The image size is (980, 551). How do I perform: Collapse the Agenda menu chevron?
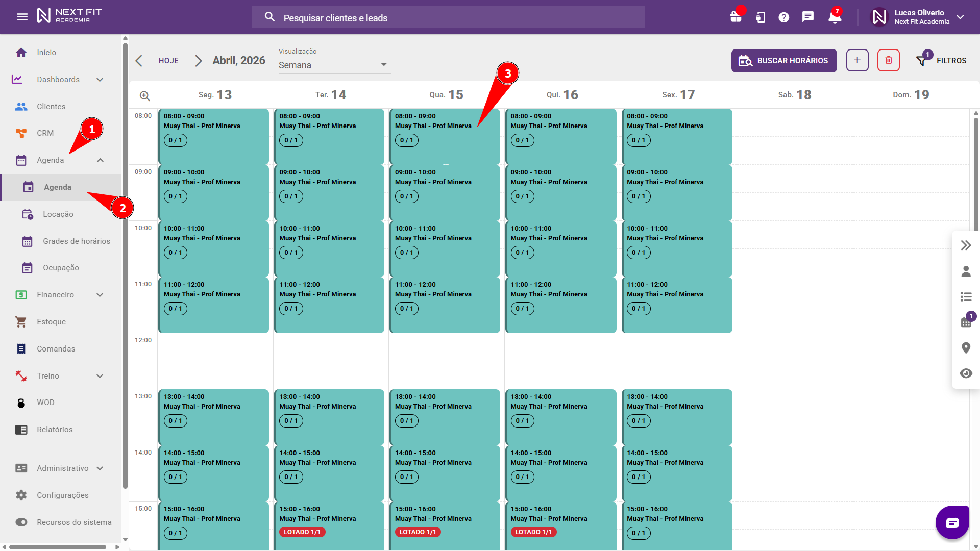point(100,160)
